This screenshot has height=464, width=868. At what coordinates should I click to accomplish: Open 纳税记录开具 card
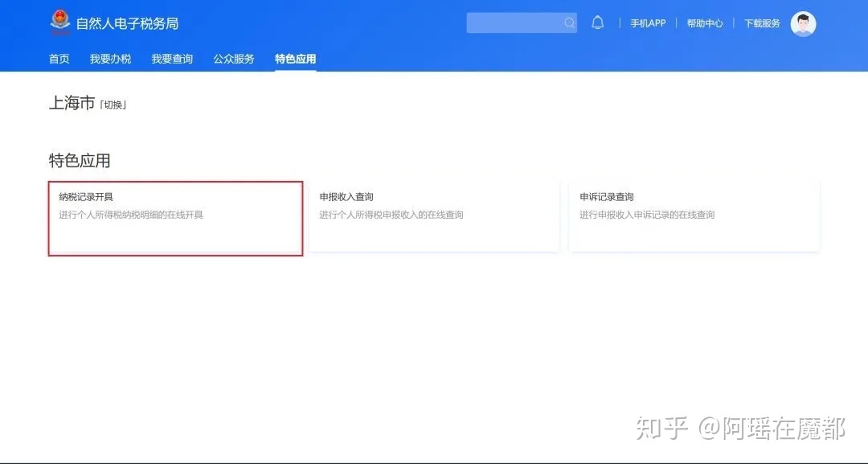pos(175,218)
